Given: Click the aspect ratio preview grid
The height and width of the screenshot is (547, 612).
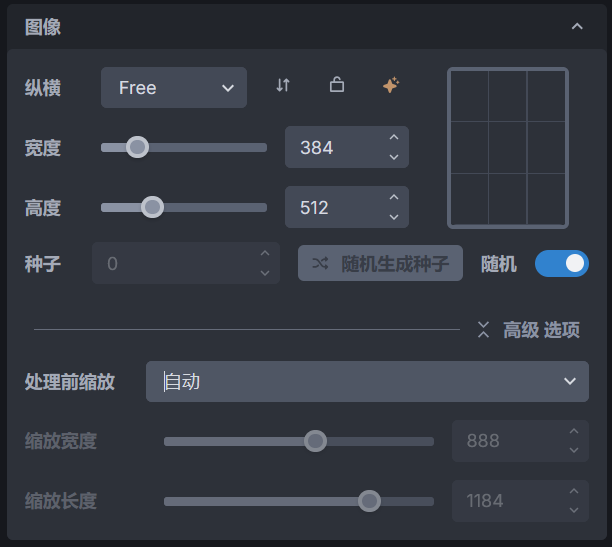Looking at the screenshot, I should tap(508, 148).
